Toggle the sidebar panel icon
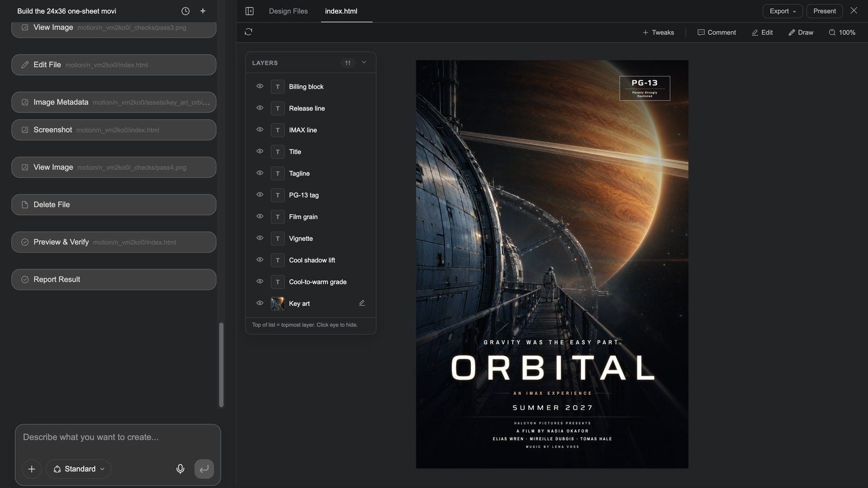The image size is (868, 488). 250,11
